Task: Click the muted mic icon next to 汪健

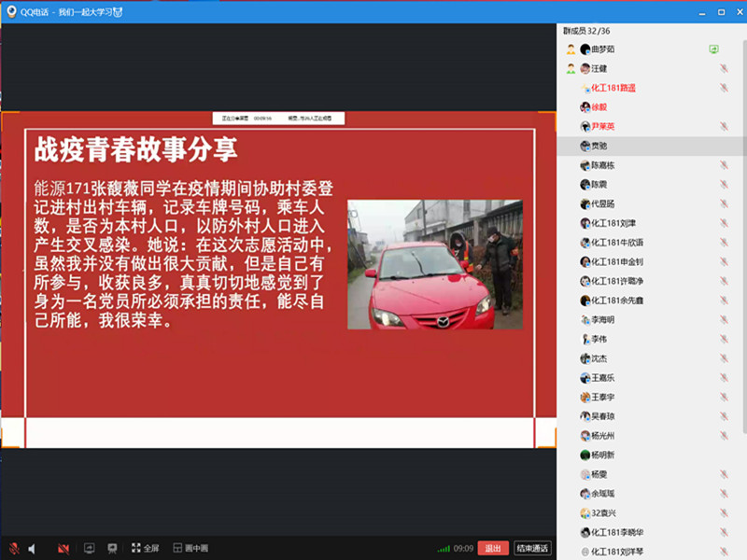Action: [x=724, y=68]
